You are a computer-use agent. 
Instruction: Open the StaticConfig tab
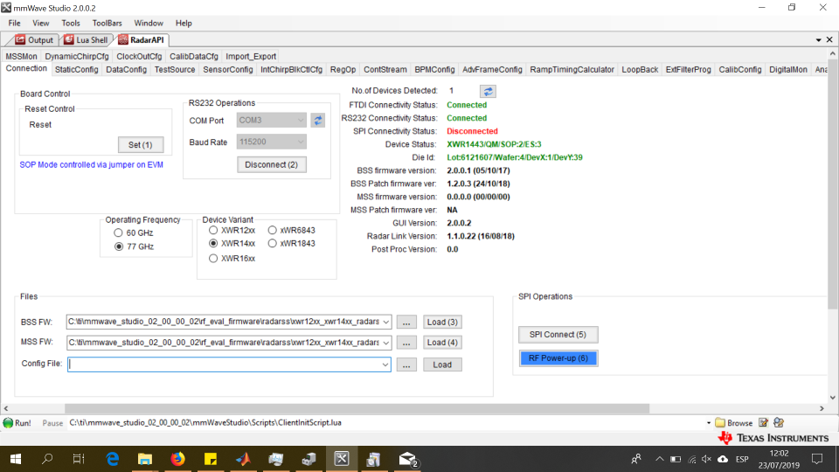pos(77,70)
